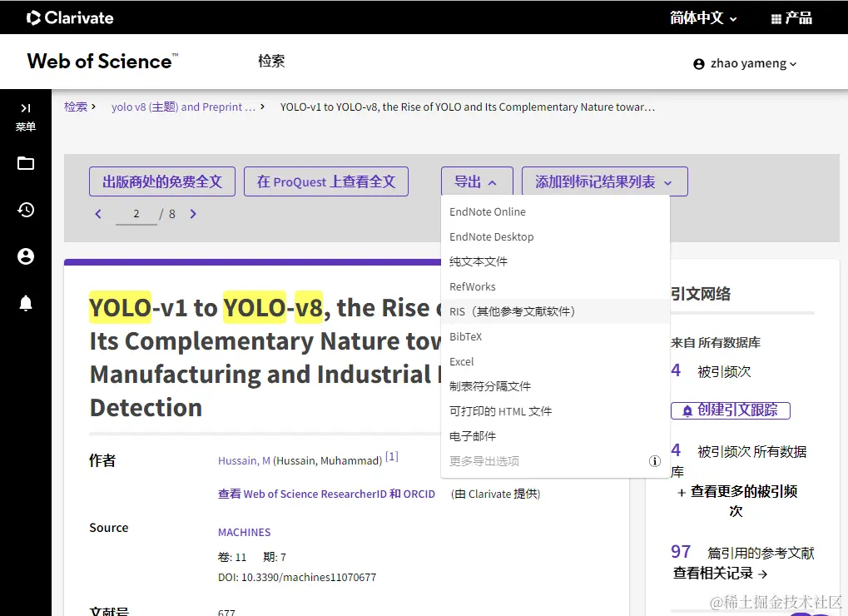Open the 检索 top navigation link
The height and width of the screenshot is (616, 848).
coord(271,61)
